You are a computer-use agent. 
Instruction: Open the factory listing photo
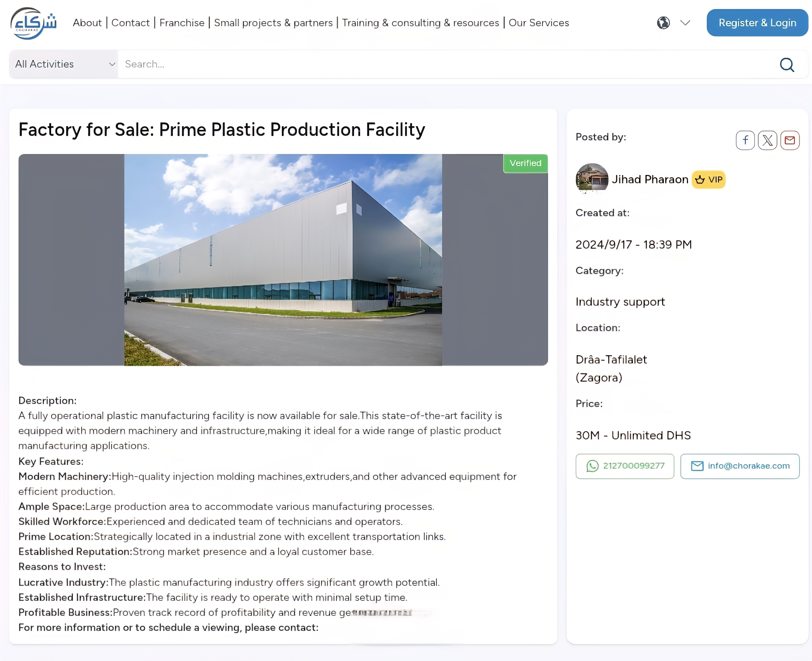tap(283, 260)
